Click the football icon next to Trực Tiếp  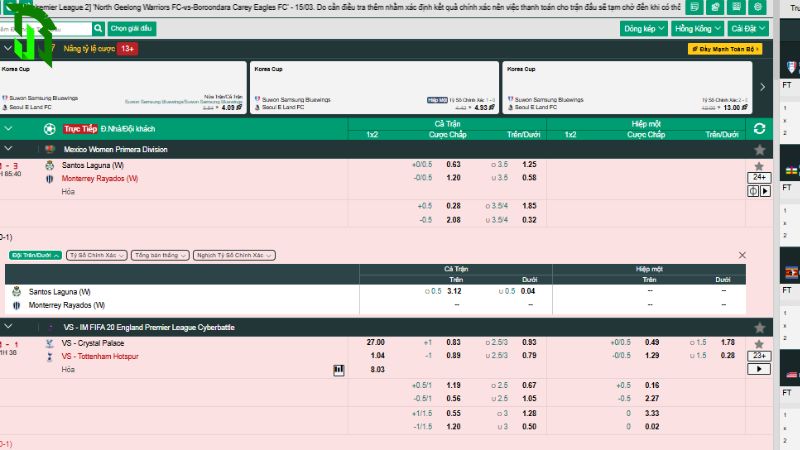50,129
